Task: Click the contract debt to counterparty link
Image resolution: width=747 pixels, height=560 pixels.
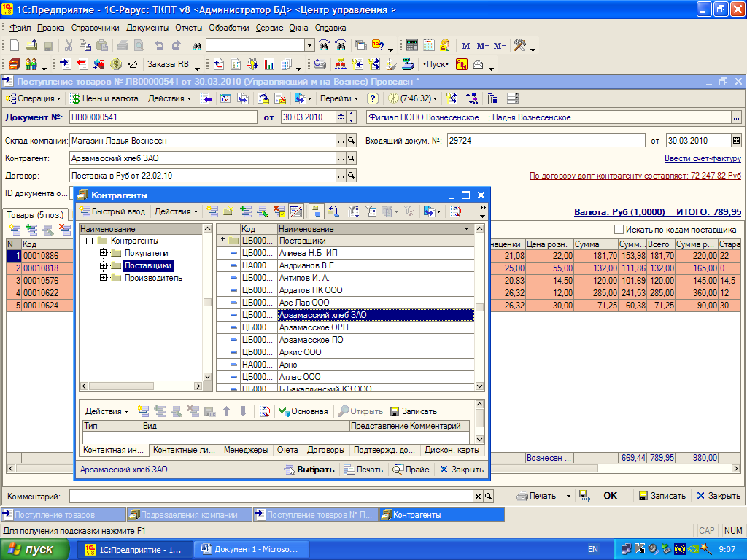Action: tap(635, 176)
